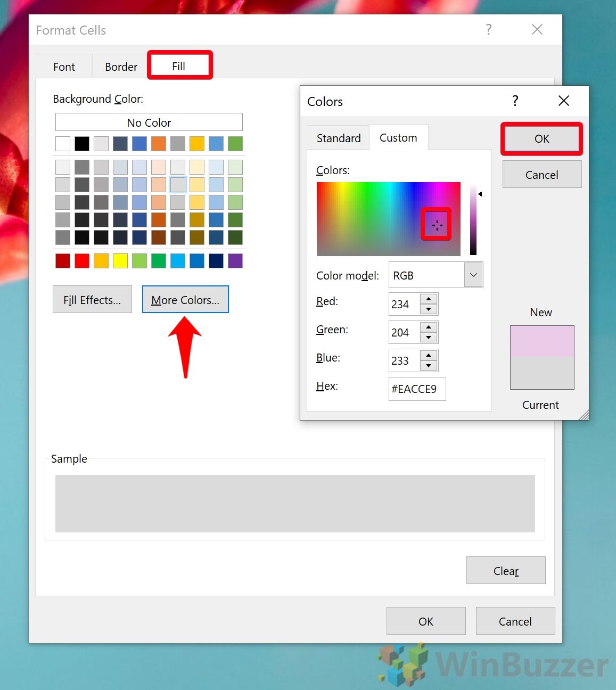Click the Format Cells help question mark
Screen dimensions: 616x690
tap(488, 30)
